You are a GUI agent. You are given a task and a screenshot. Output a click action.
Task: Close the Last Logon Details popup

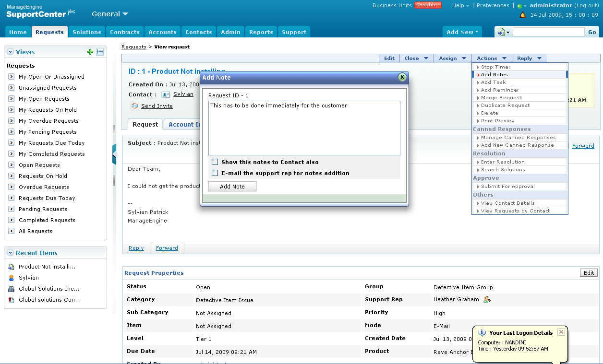(x=561, y=332)
